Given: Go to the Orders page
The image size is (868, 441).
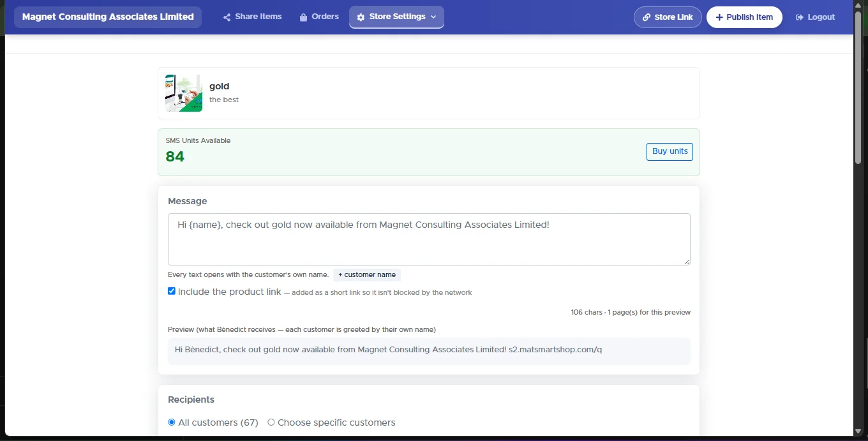Looking at the screenshot, I should pyautogui.click(x=319, y=17).
